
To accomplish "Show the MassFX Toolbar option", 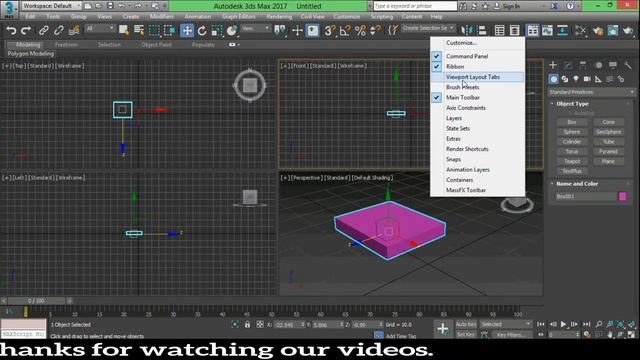I will 478,190.
